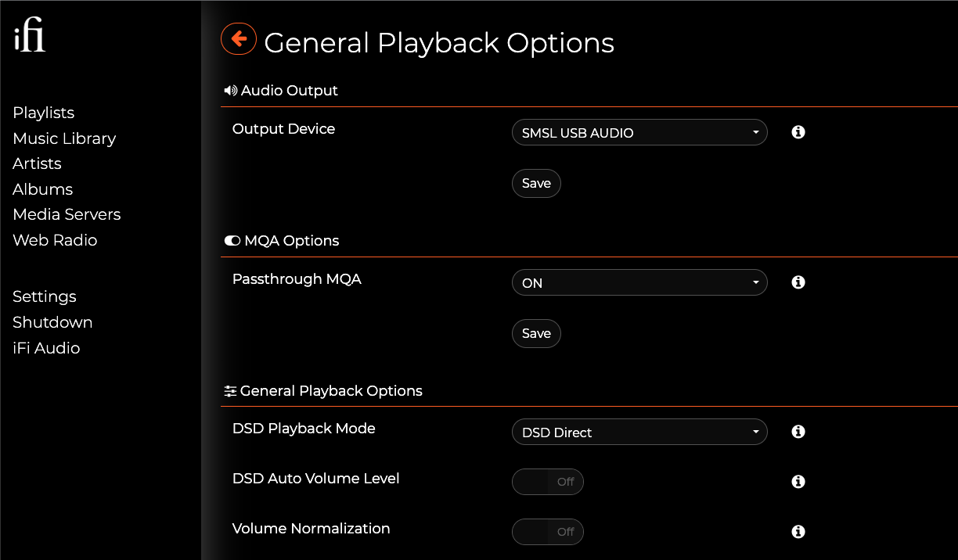This screenshot has height=560, width=958.
Task: Enable the Volume Normalization switch
Action: click(548, 532)
